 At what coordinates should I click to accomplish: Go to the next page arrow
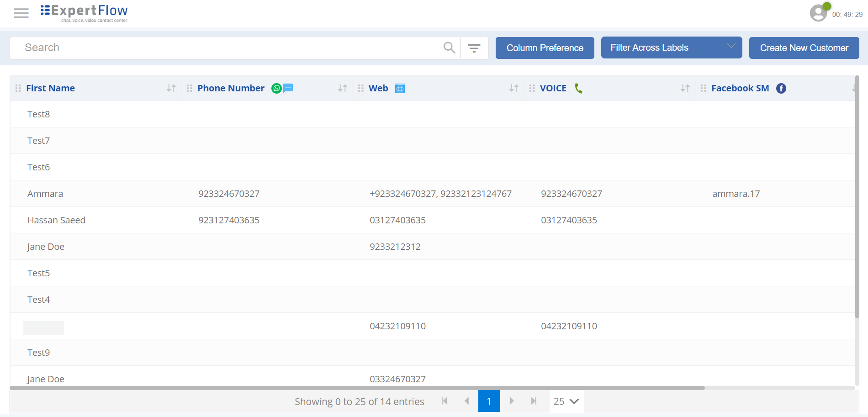point(511,401)
